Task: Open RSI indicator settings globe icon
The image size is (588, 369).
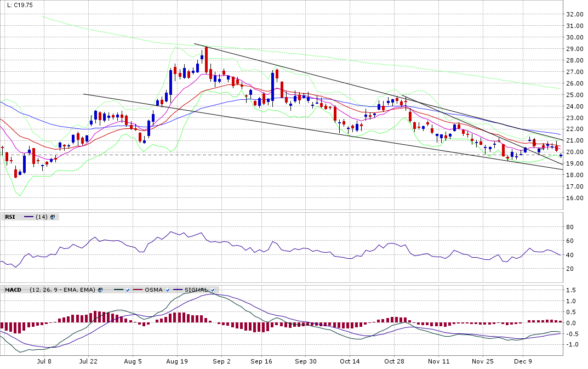Action: click(x=53, y=217)
